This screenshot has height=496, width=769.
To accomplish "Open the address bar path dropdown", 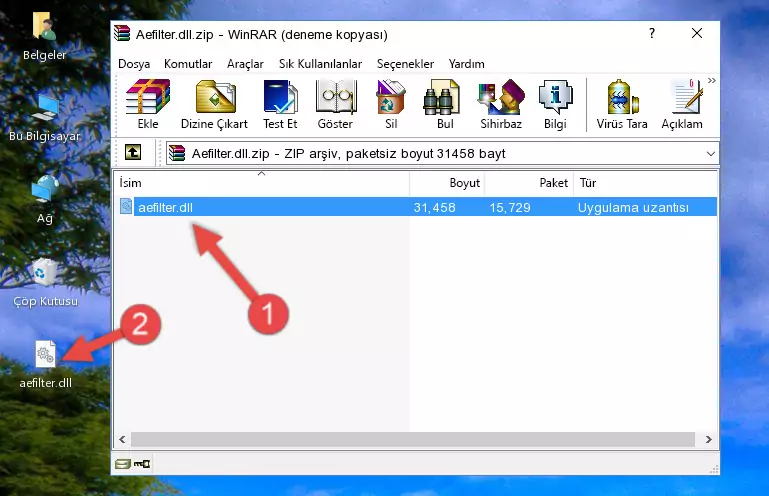I will [711, 154].
